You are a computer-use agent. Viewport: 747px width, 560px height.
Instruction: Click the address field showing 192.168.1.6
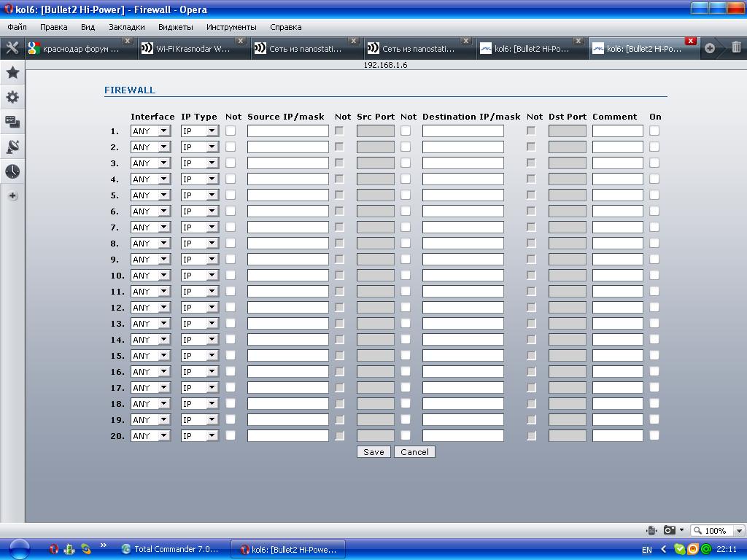[x=385, y=65]
